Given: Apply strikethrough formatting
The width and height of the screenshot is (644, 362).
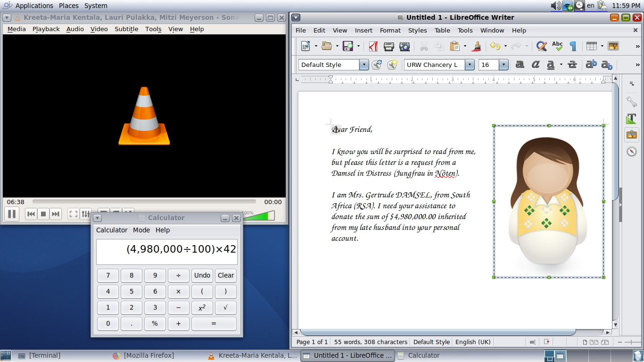Looking at the screenshot, I should (x=572, y=65).
